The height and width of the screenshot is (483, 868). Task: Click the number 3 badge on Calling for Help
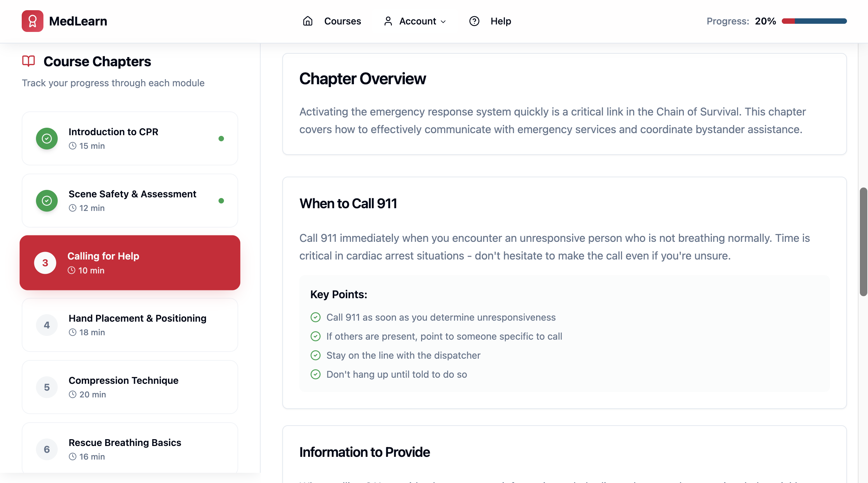[x=45, y=263]
